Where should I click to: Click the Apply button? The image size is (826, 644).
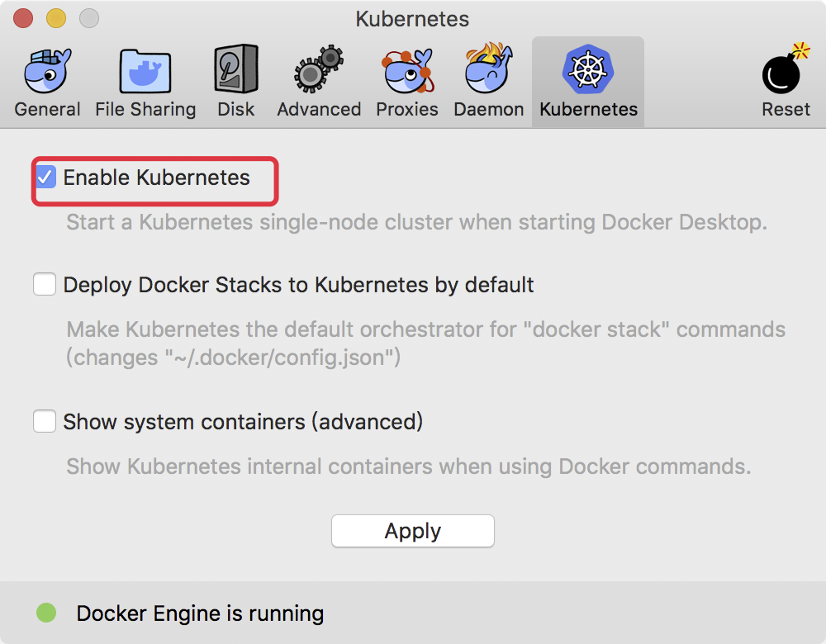tap(412, 531)
